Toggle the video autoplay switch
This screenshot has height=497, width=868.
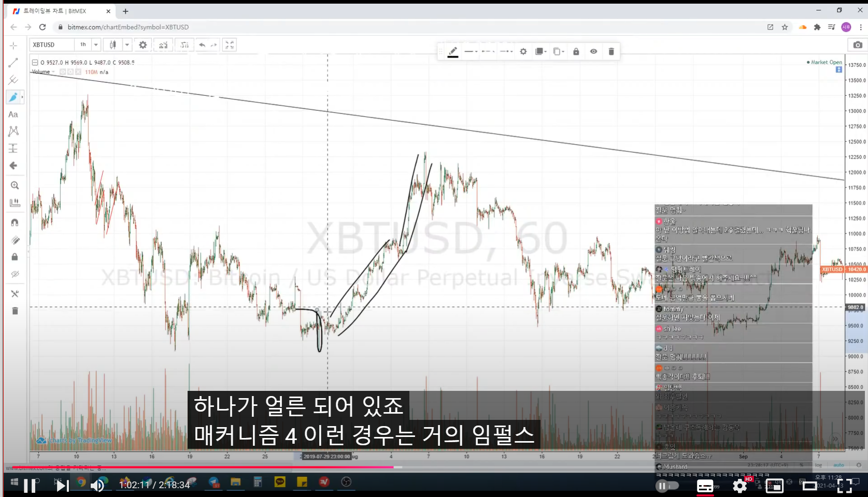point(667,486)
